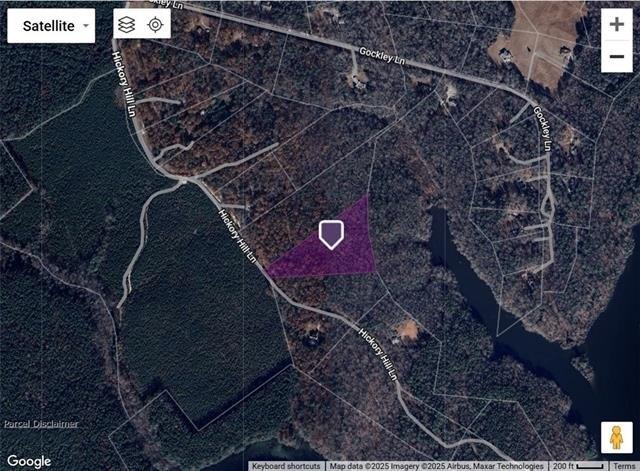
Task: Zoom in with the plus button
Action: pos(617,24)
